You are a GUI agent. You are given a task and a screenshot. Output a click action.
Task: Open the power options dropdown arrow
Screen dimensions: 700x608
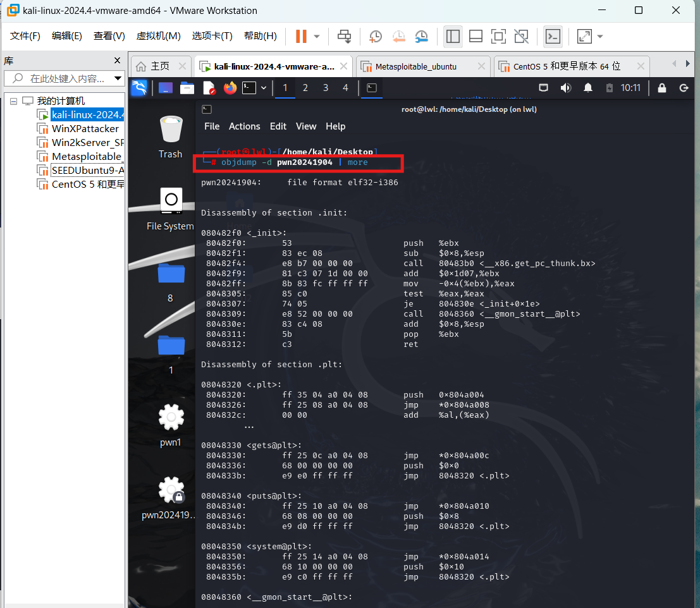(317, 37)
